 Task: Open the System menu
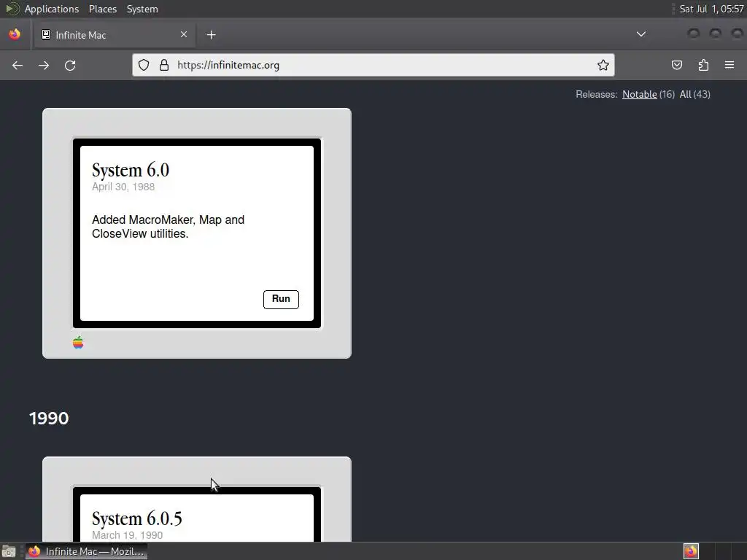click(x=142, y=9)
